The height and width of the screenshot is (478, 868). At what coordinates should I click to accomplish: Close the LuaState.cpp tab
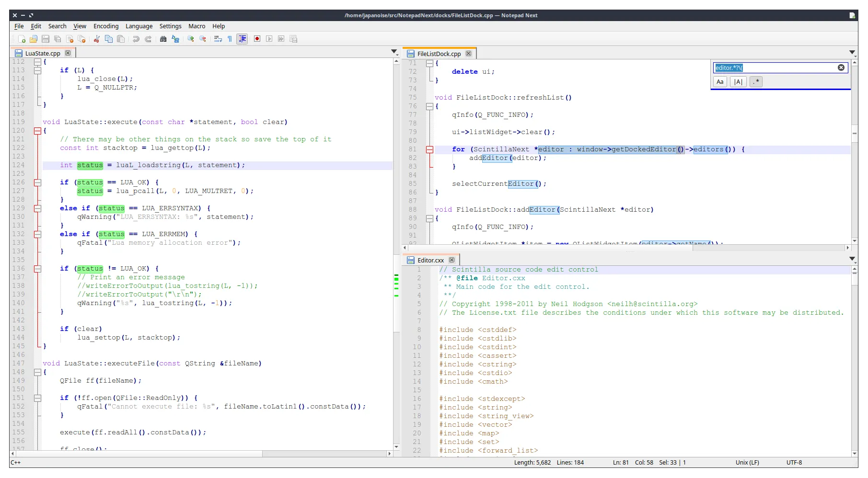[x=68, y=53]
